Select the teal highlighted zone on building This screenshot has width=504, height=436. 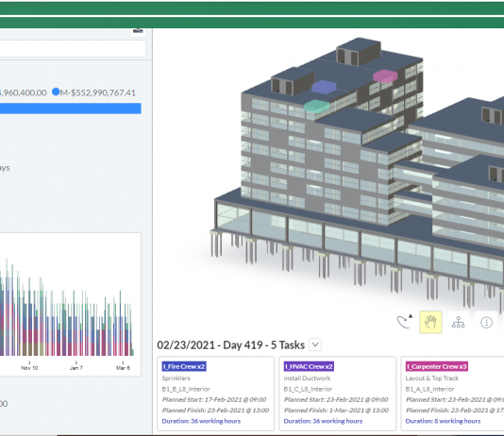(x=316, y=106)
